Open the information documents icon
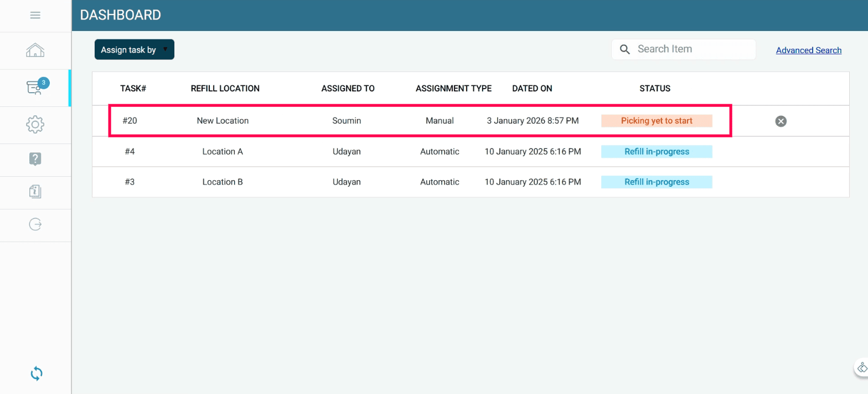Screen dimensions: 868x394 35,192
